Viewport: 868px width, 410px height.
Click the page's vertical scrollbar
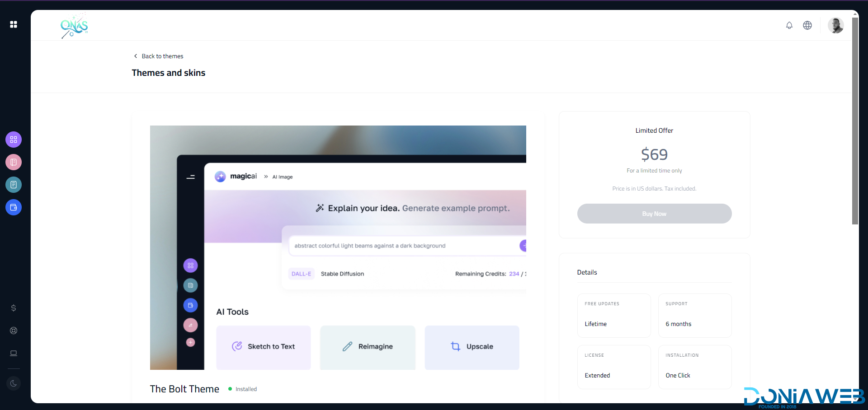coord(854,122)
